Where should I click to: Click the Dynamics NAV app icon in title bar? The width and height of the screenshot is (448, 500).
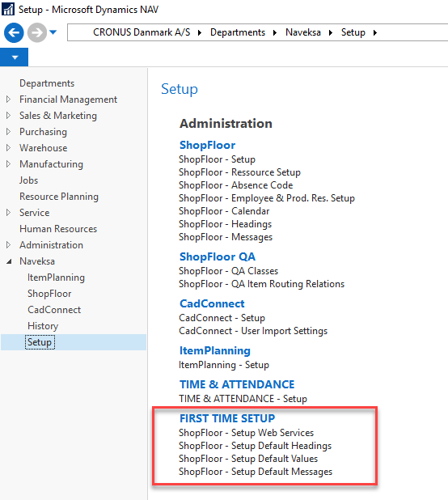pos(8,9)
